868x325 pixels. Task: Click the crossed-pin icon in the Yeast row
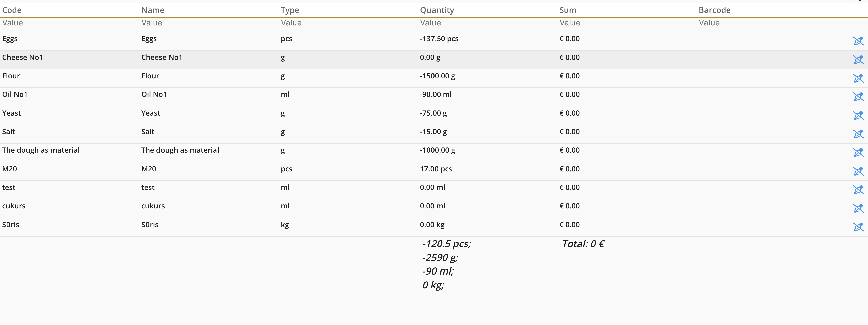coord(858,115)
